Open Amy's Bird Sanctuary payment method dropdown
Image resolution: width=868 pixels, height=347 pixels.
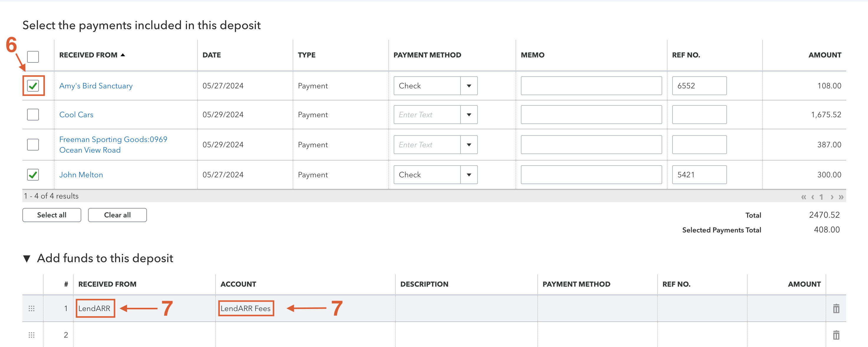tap(469, 86)
